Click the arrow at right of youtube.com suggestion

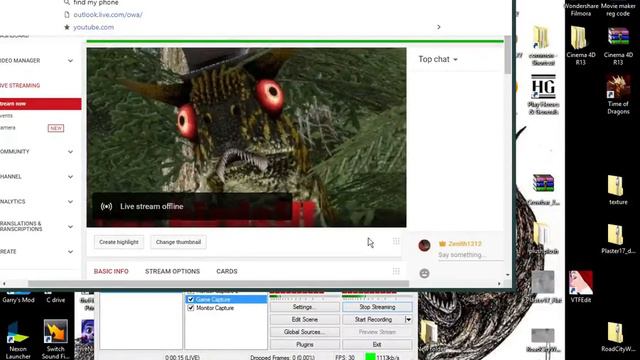[439, 27]
